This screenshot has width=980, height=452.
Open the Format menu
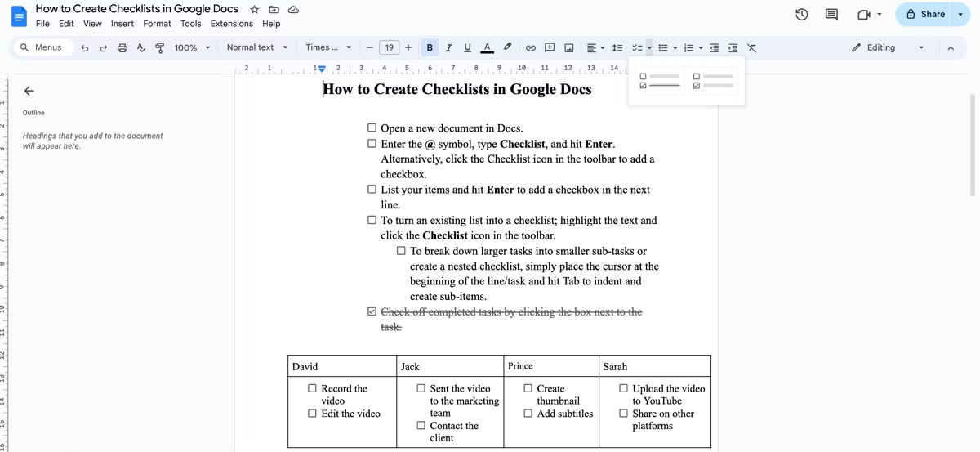[157, 24]
